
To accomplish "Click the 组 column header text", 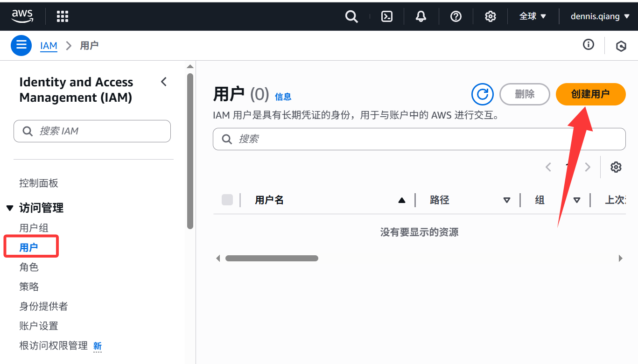I will pos(540,200).
